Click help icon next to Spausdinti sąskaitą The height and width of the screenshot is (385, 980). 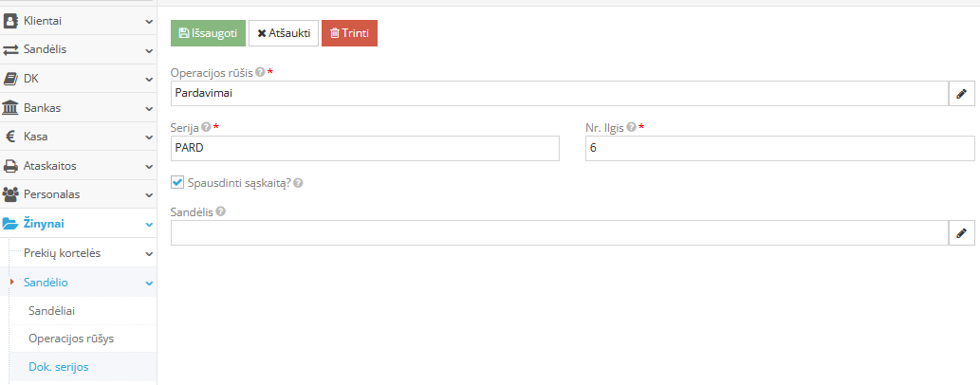coord(298,183)
